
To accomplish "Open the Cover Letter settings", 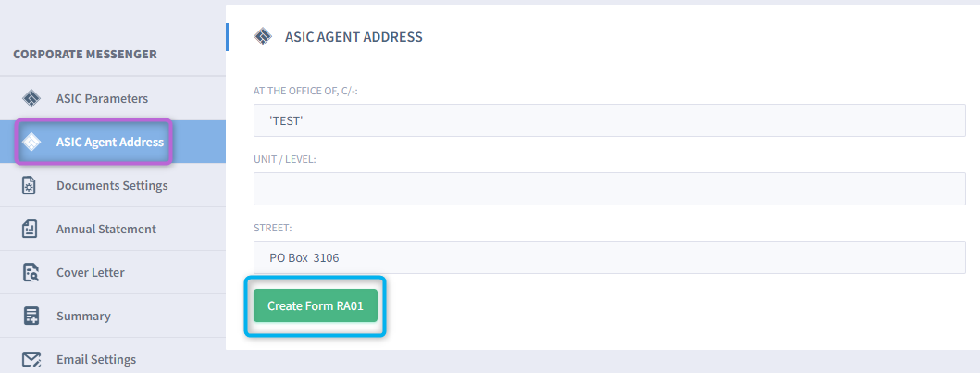I will tap(113, 272).
